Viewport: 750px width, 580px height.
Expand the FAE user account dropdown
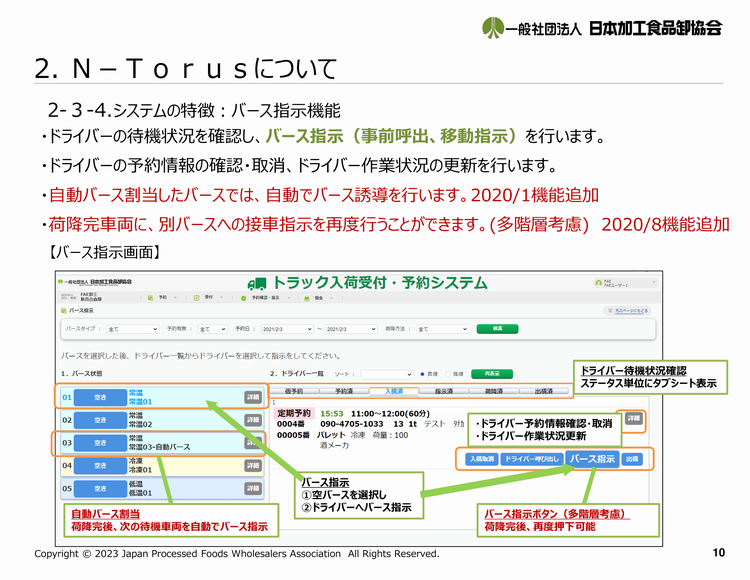tap(654, 283)
